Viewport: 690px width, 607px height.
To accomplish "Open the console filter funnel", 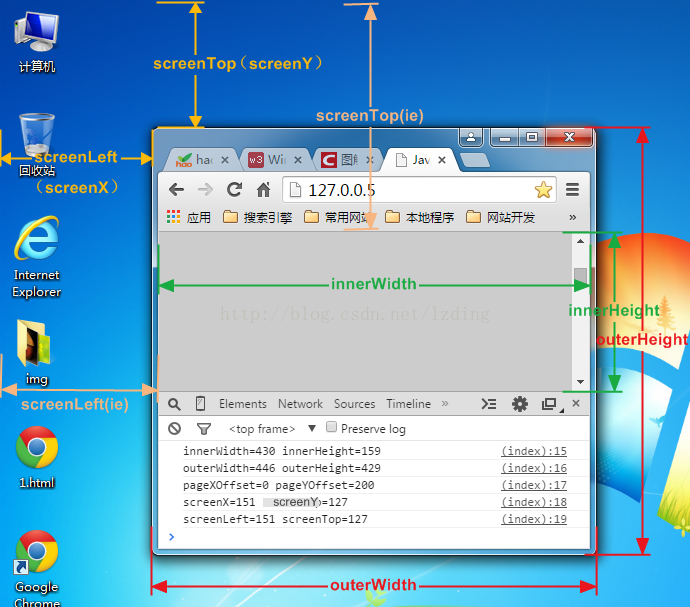I will [x=204, y=429].
